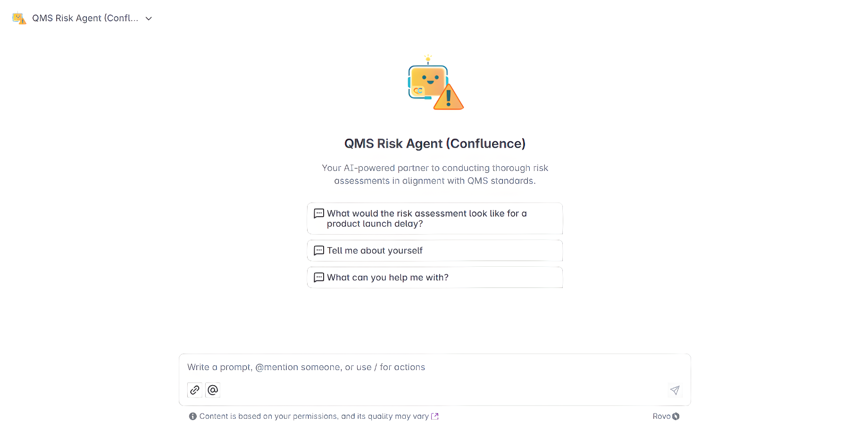
Task: Choose the 'Tell me about yourself' suggestion
Action: [434, 251]
